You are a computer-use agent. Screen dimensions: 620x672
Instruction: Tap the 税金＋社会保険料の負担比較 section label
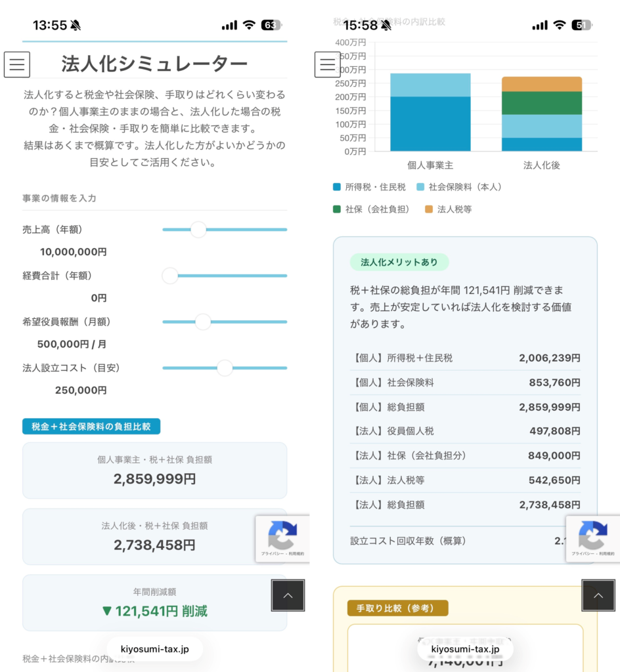91,427
